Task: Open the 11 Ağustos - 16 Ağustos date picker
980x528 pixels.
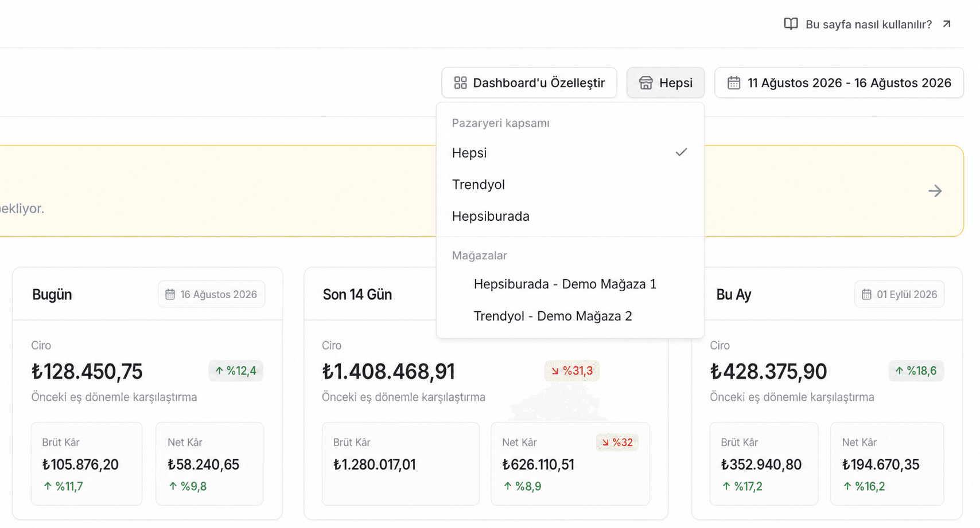Action: pyautogui.click(x=839, y=83)
